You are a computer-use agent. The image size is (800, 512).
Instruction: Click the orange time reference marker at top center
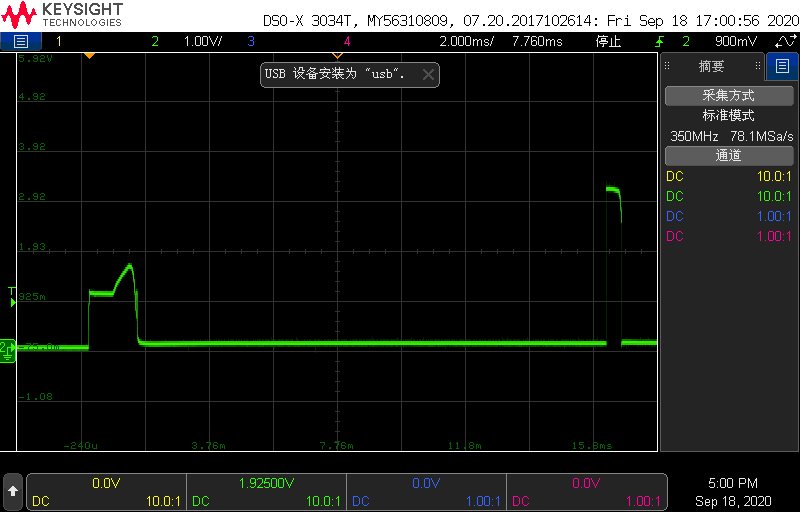point(337,55)
